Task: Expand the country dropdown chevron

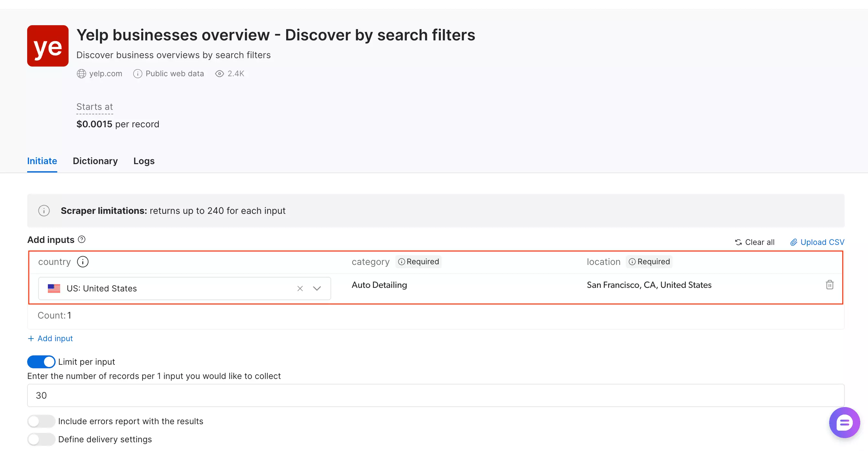Action: (317, 288)
